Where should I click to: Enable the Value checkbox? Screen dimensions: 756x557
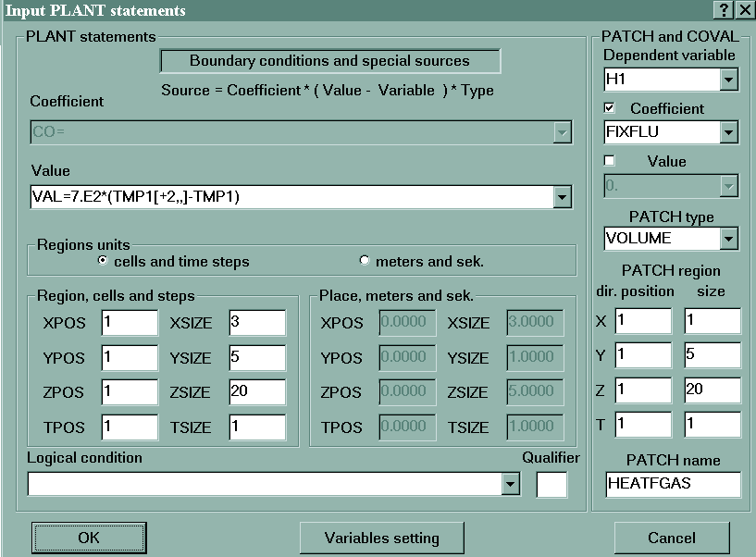tap(610, 161)
